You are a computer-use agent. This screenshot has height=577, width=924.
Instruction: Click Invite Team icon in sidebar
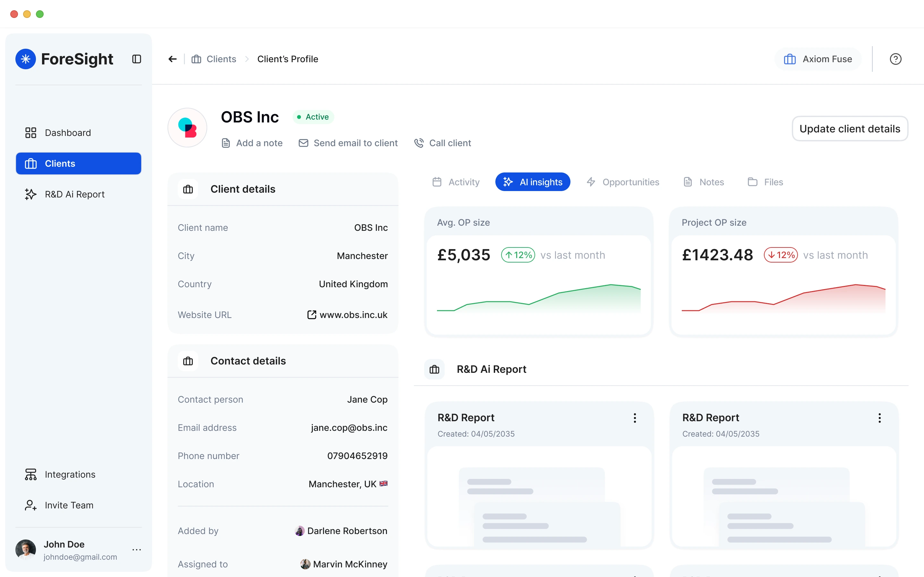coord(30,505)
